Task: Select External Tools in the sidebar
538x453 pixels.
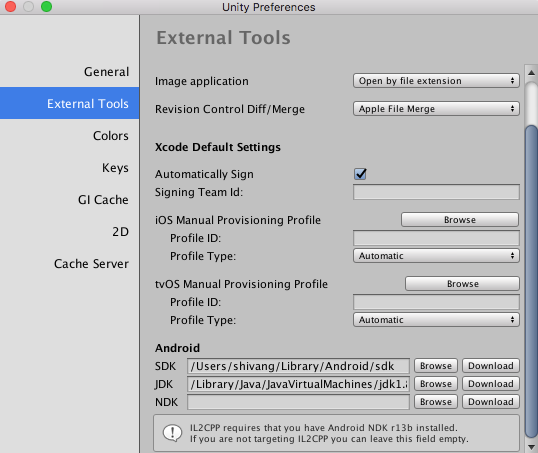Action: 69,103
